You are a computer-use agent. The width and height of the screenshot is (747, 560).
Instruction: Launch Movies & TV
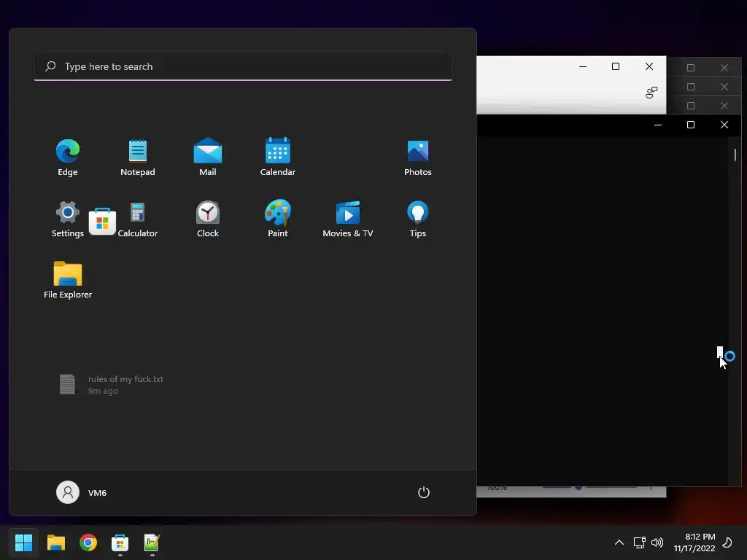(x=348, y=219)
